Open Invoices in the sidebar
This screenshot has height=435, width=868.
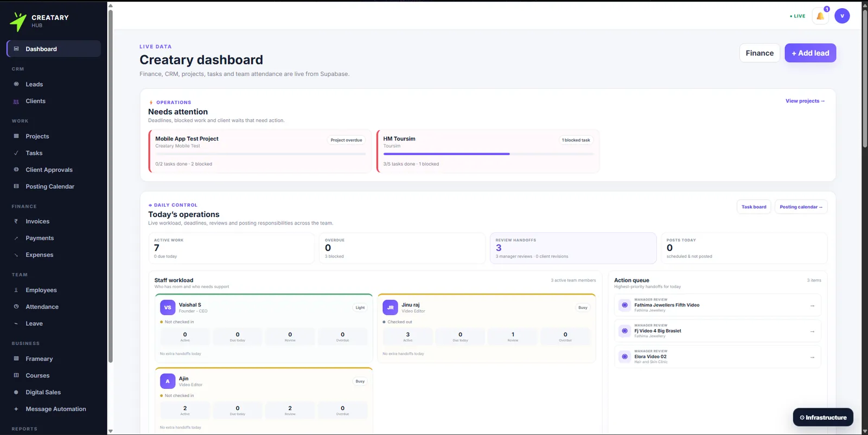pyautogui.click(x=54, y=221)
